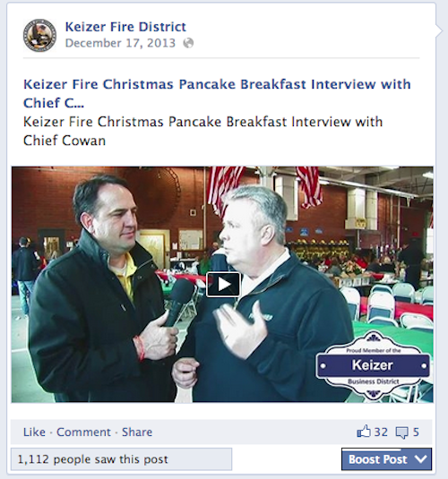Expand the Boost Post dropdown arrow

coord(421,458)
